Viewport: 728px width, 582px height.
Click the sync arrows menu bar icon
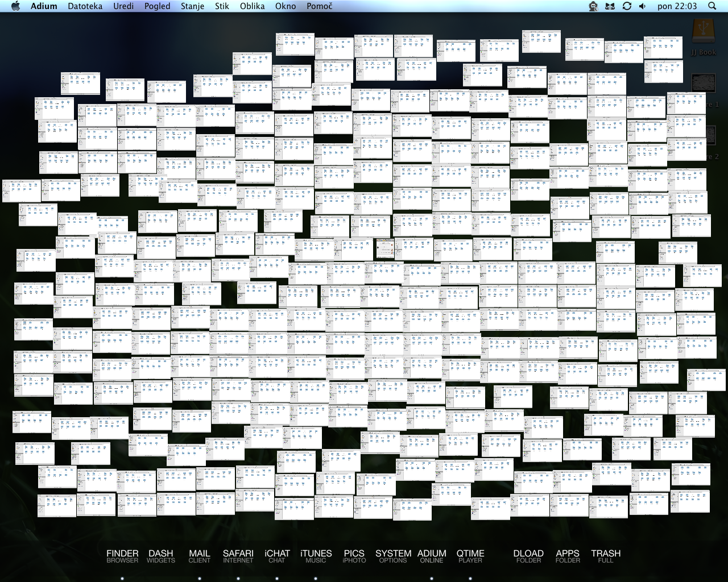point(627,6)
